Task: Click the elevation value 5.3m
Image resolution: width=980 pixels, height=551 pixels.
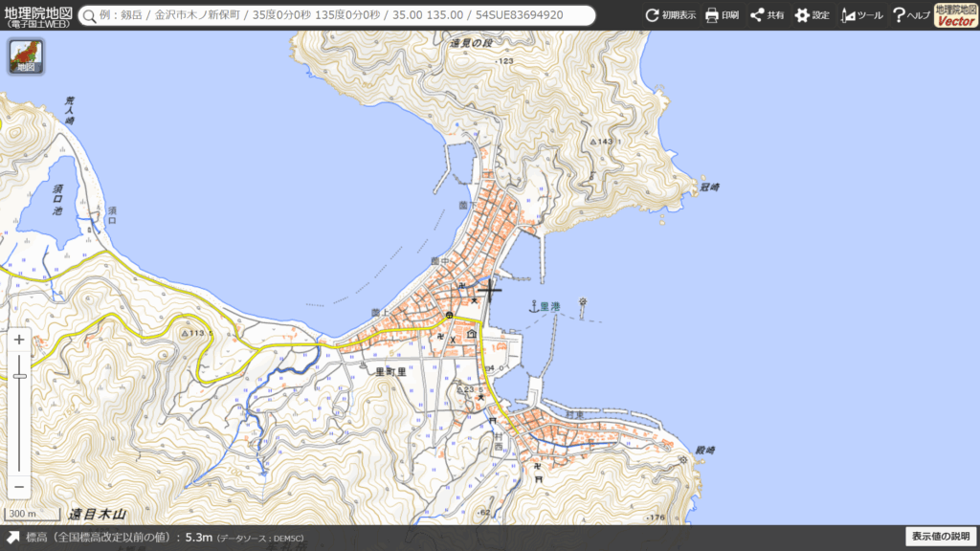Action: pos(199,538)
